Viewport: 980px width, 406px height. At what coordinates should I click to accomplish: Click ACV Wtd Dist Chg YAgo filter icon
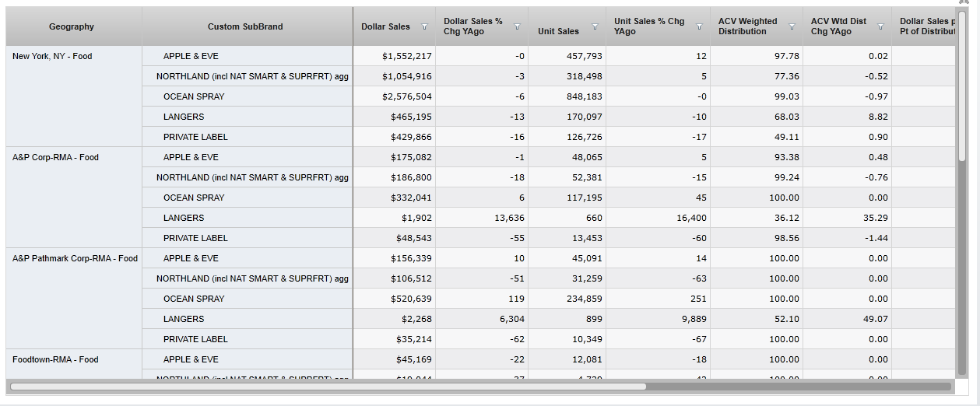[880, 26]
